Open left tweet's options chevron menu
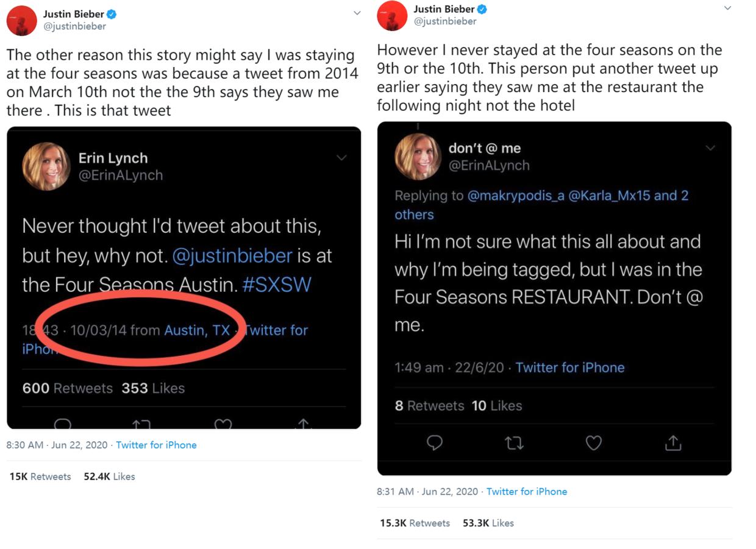 (357, 13)
